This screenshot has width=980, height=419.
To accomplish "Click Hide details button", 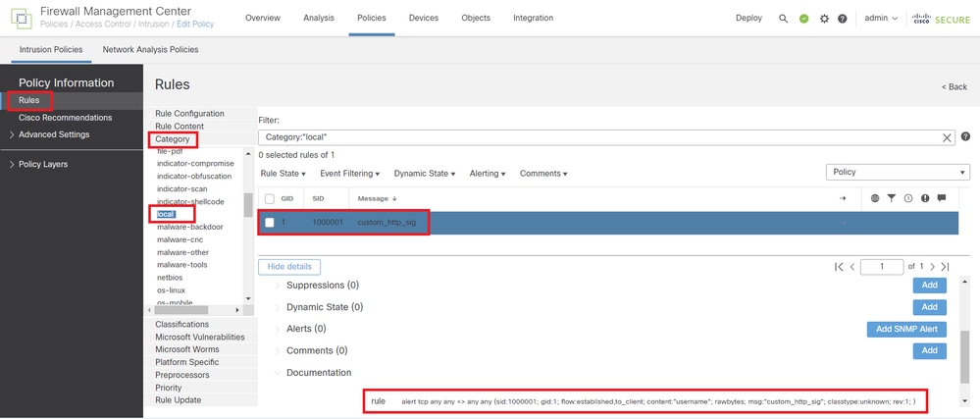I will (289, 266).
